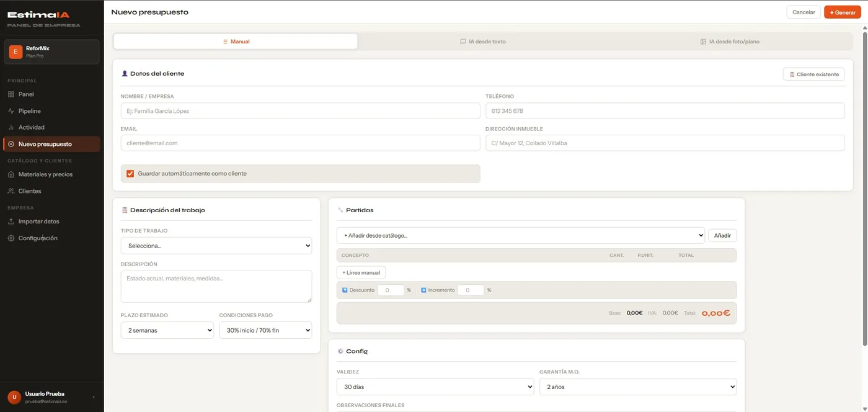Image resolution: width=868 pixels, height=412 pixels.
Task: Click the Teléfono input field
Action: coord(665,111)
